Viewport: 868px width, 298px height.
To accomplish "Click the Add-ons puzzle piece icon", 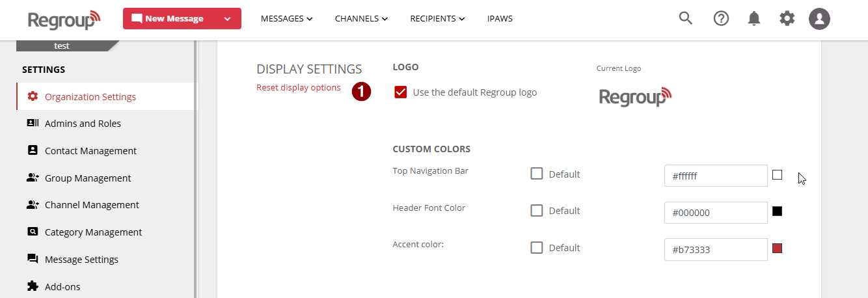I will (33, 286).
